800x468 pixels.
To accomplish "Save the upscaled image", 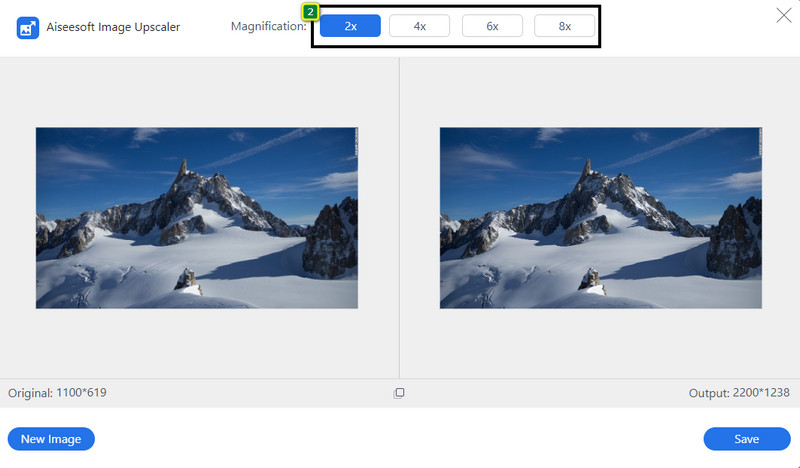I will [x=746, y=439].
